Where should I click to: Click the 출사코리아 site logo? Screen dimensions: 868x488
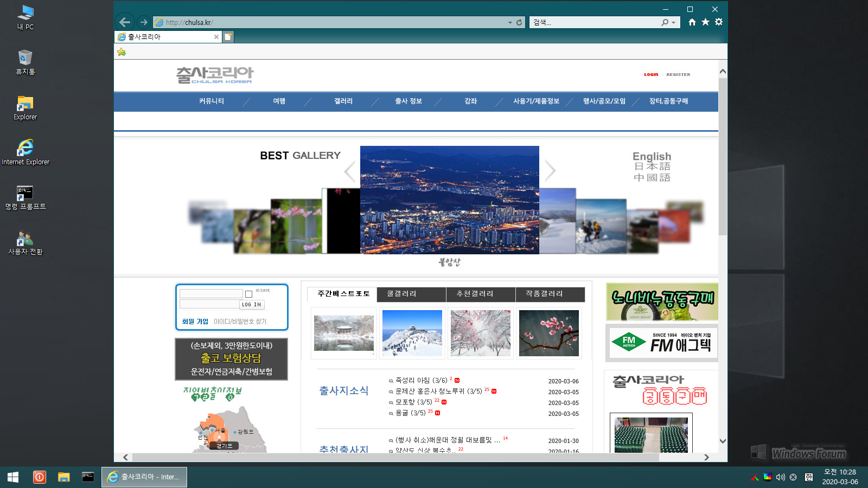tap(215, 75)
